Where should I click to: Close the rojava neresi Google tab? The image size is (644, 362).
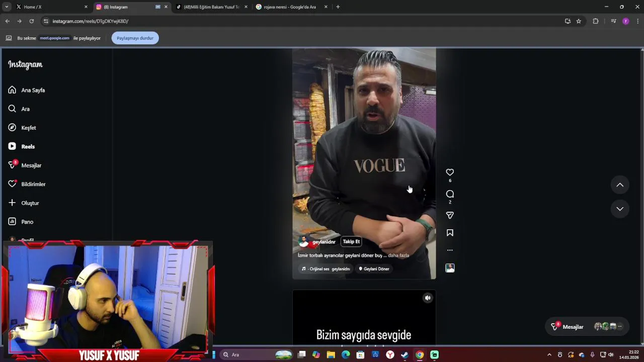point(326,7)
